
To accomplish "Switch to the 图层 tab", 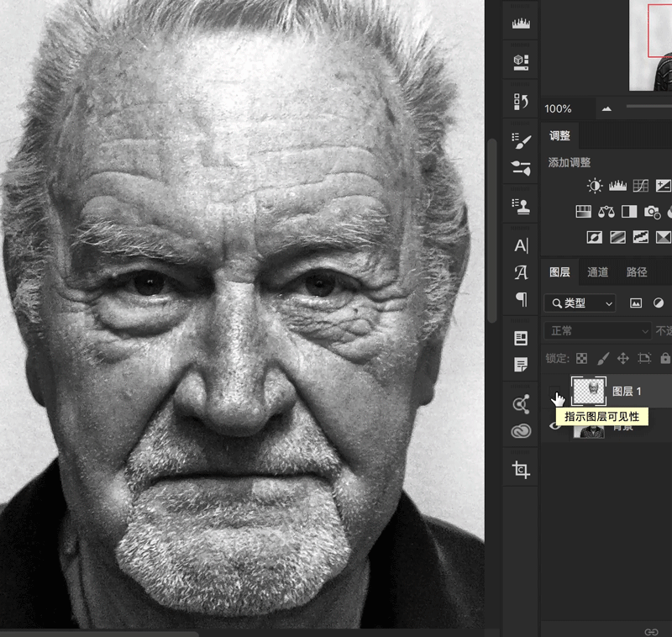I will 559,272.
